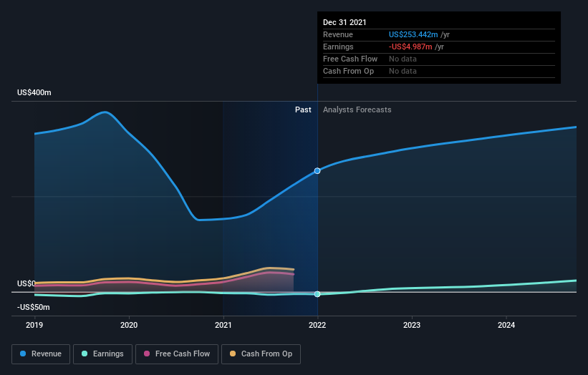Click the Dec 31 2021 tooltip date
This screenshot has height=375, width=588.
coord(344,22)
